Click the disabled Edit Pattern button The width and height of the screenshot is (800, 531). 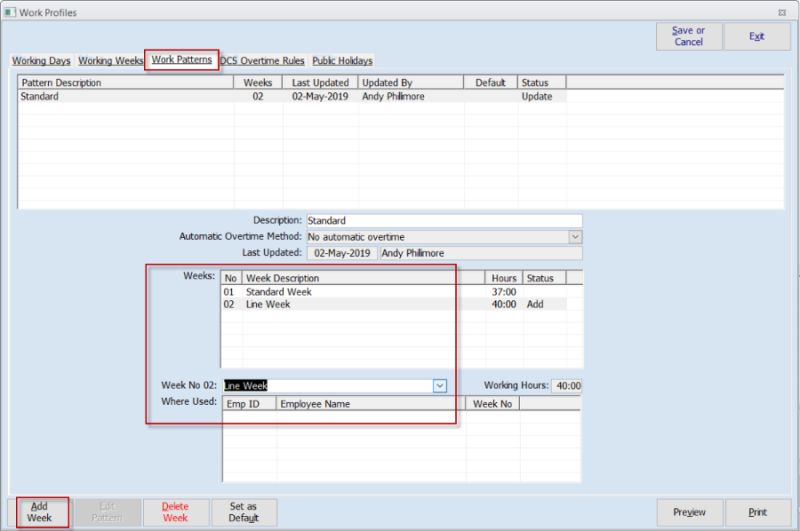[x=107, y=512]
